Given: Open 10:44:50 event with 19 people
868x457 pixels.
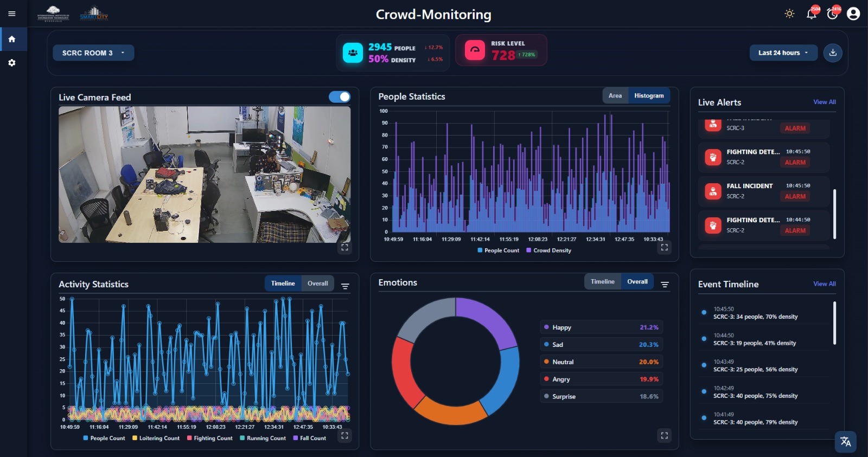Looking at the screenshot, I should click(764, 339).
